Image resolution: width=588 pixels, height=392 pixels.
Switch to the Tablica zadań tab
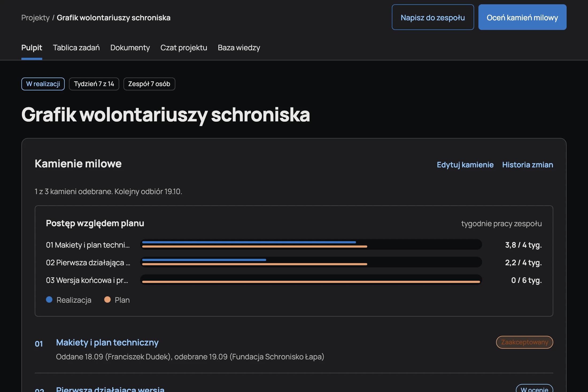coord(76,48)
